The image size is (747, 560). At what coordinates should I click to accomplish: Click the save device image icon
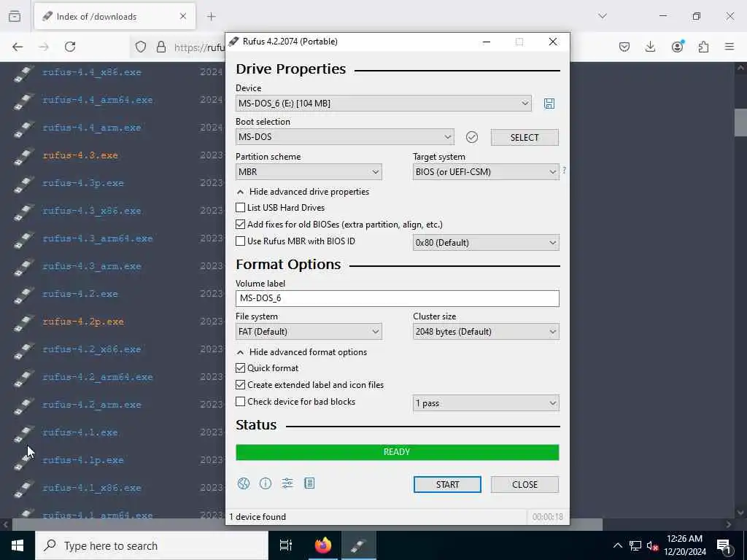549,104
